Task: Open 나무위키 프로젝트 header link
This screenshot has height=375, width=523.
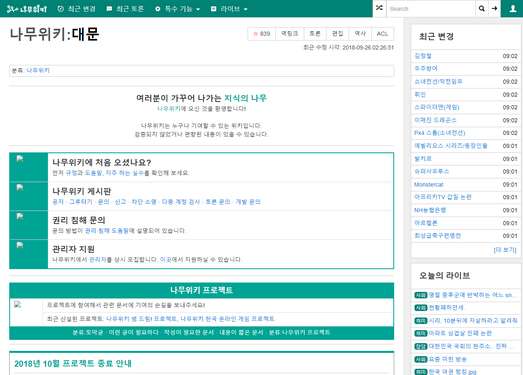Action: click(201, 290)
